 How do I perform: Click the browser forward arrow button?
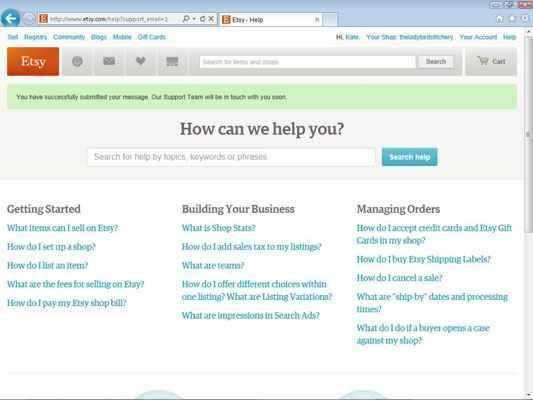coord(29,19)
